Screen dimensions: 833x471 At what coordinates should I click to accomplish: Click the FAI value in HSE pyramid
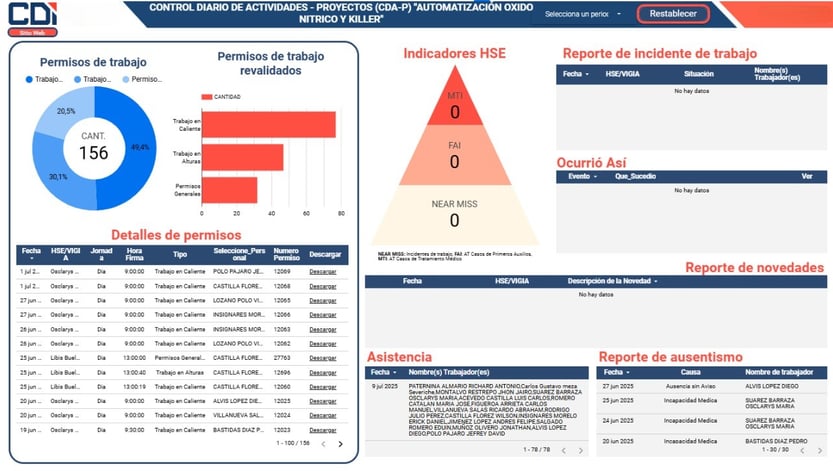[x=454, y=161]
